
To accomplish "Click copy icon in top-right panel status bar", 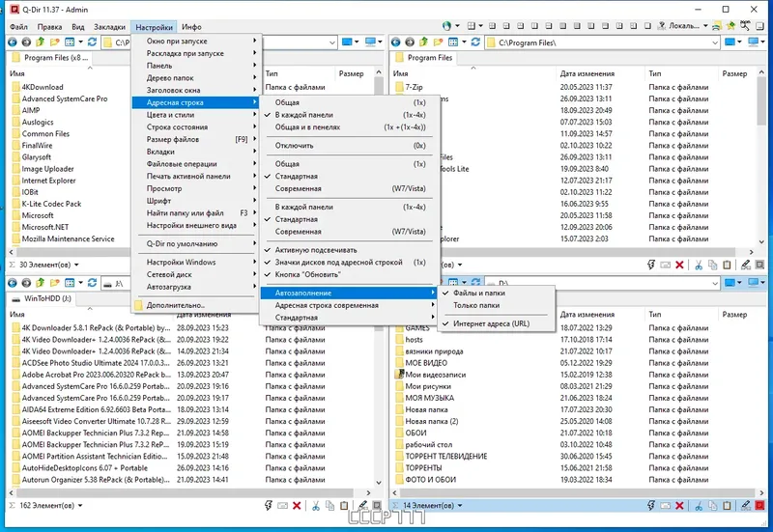I will pyautogui.click(x=712, y=265).
